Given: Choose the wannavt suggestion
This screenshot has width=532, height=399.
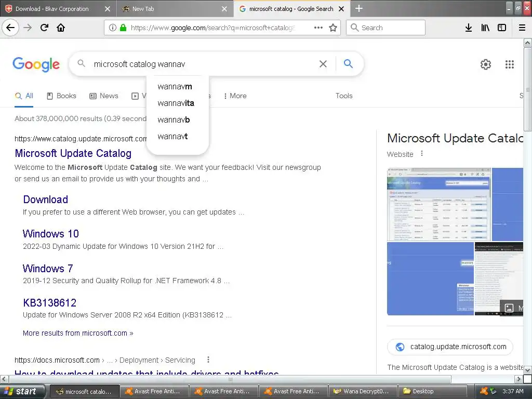Looking at the screenshot, I should pyautogui.click(x=177, y=137).
